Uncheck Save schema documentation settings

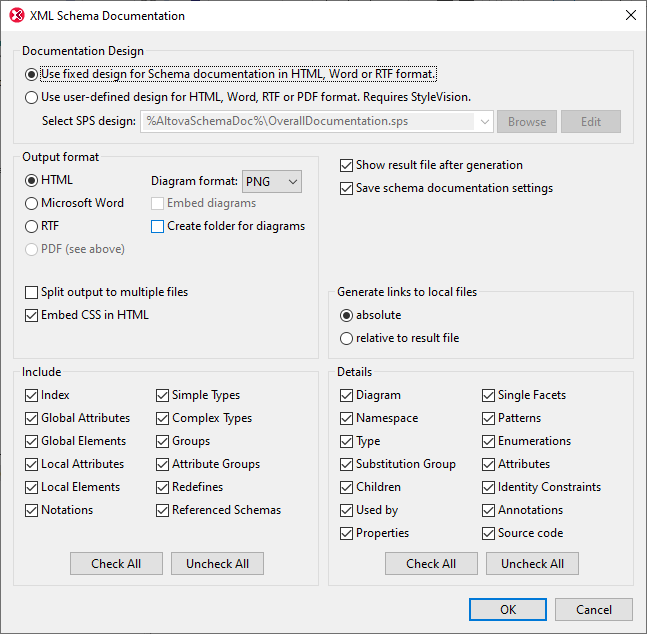click(347, 188)
